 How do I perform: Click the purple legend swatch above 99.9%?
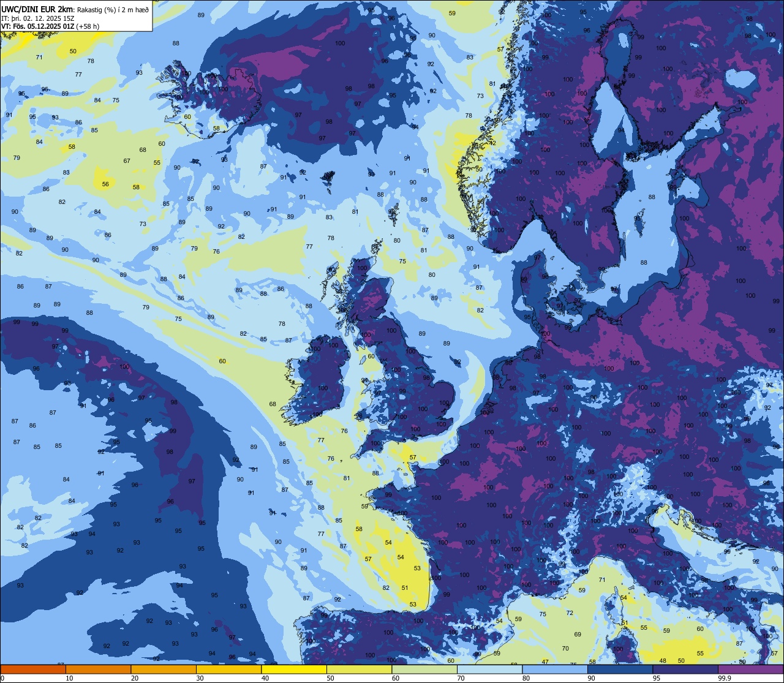(751, 669)
